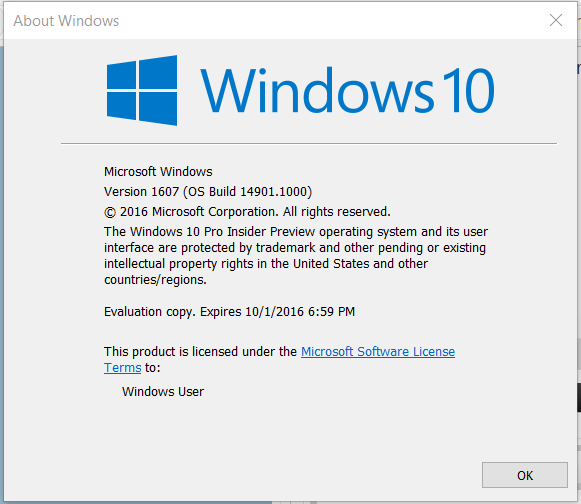The width and height of the screenshot is (581, 504).
Task: Click the 'Microsoft Windows' text line
Action: click(158, 172)
